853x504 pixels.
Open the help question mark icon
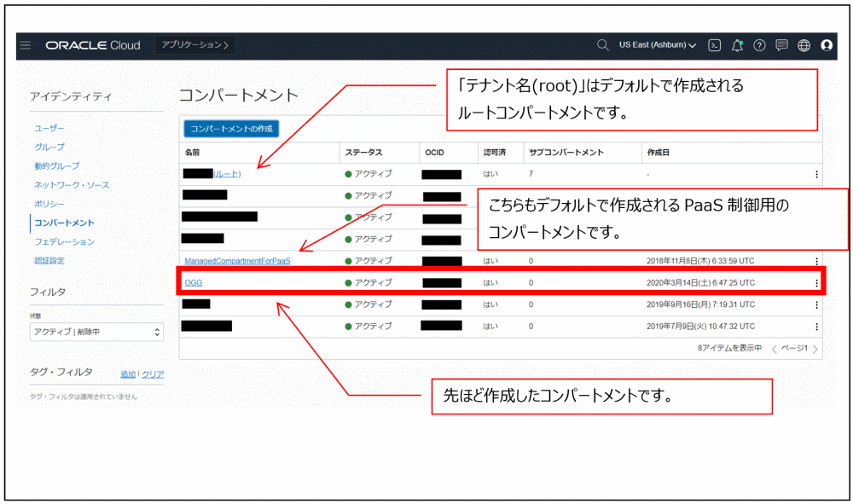tap(759, 45)
